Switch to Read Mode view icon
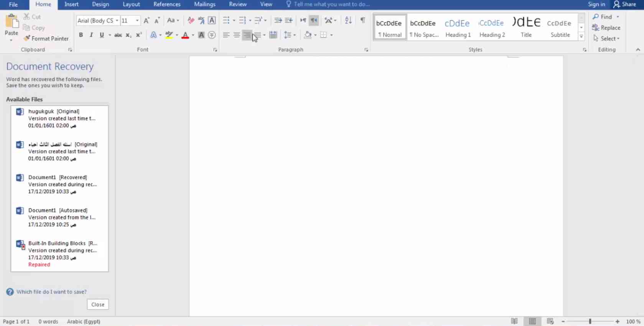Screen dimensions: 644x326 (x=514, y=321)
